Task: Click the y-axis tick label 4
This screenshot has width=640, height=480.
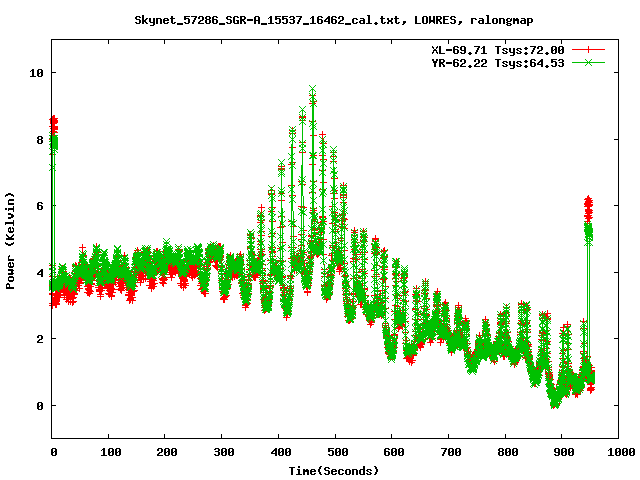Action: [40, 273]
